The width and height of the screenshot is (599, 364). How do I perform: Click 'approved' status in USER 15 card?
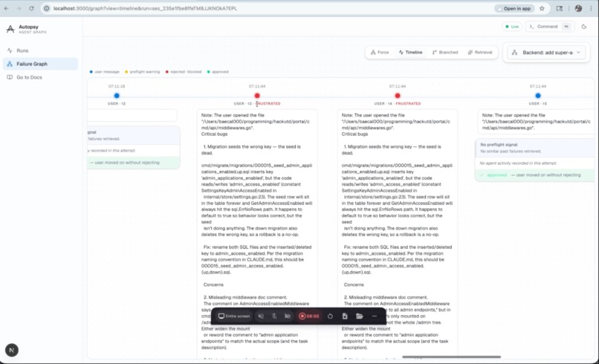click(496, 175)
